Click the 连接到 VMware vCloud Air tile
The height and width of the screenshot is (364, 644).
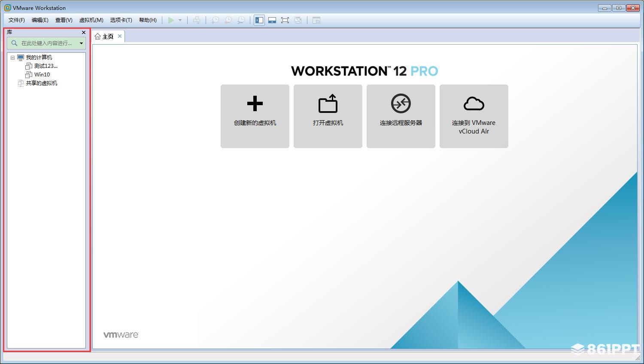[x=474, y=116]
